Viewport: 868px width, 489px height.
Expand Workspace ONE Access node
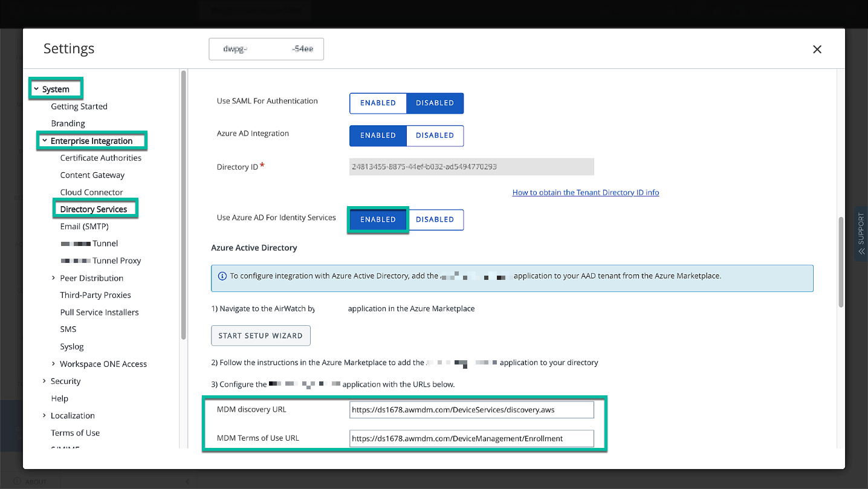click(54, 364)
